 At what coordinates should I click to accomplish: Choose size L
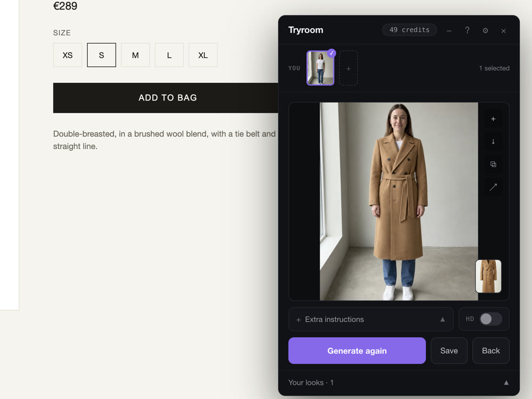tap(169, 55)
